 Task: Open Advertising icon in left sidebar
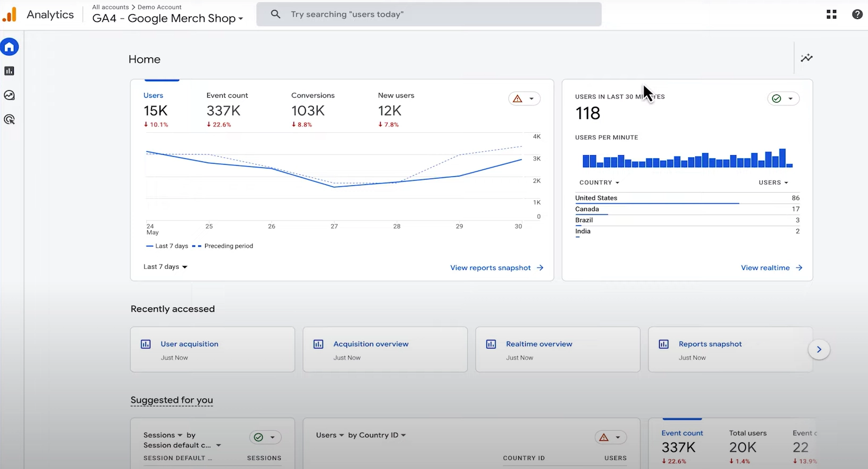[9, 120]
